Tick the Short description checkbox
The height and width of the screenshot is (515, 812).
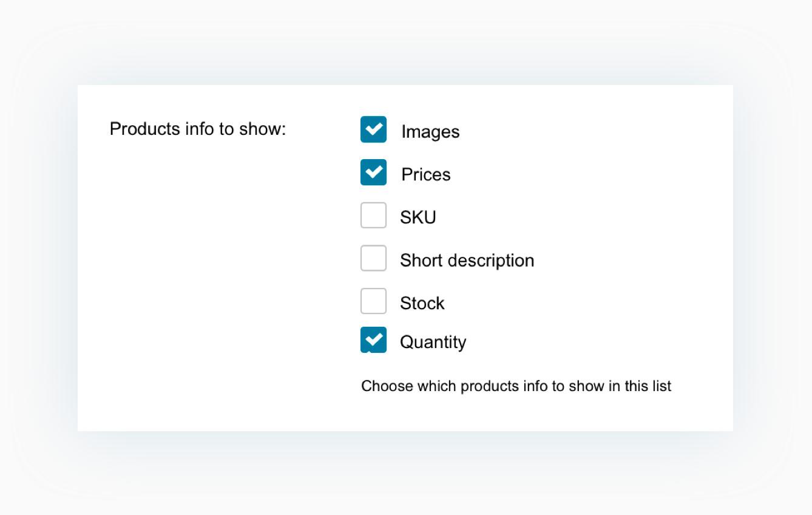[x=373, y=258]
